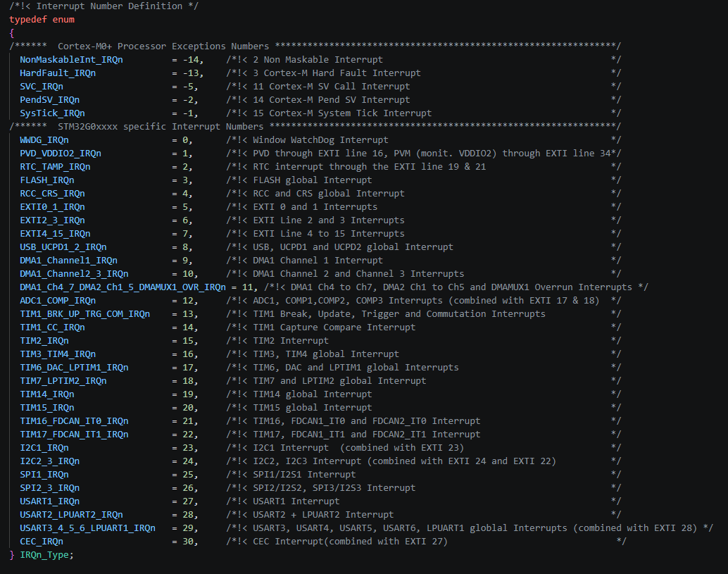Click TIM6_DAC_LPTIM1_IRQn identifier

coord(74,368)
